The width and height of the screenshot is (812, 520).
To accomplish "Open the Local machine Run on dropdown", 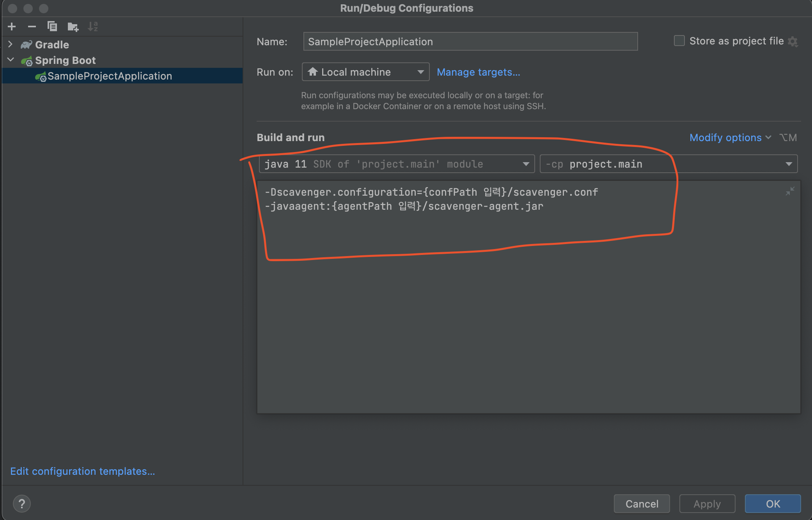I will [365, 72].
